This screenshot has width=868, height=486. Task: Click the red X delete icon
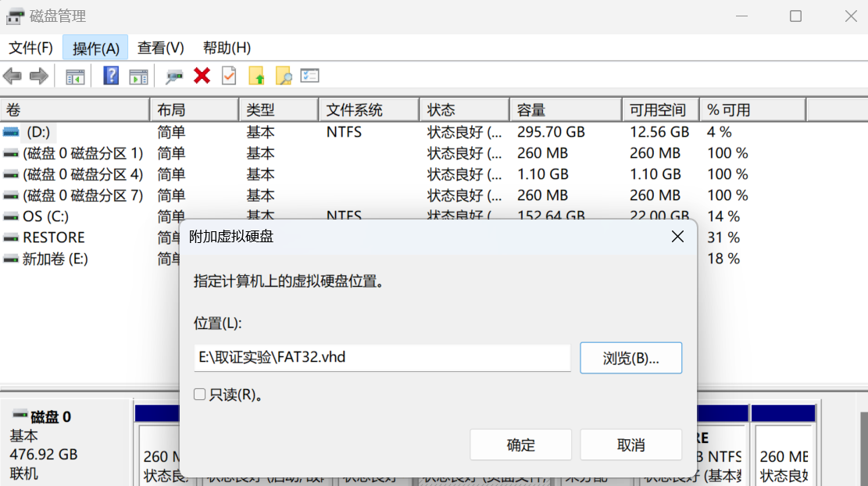(202, 76)
